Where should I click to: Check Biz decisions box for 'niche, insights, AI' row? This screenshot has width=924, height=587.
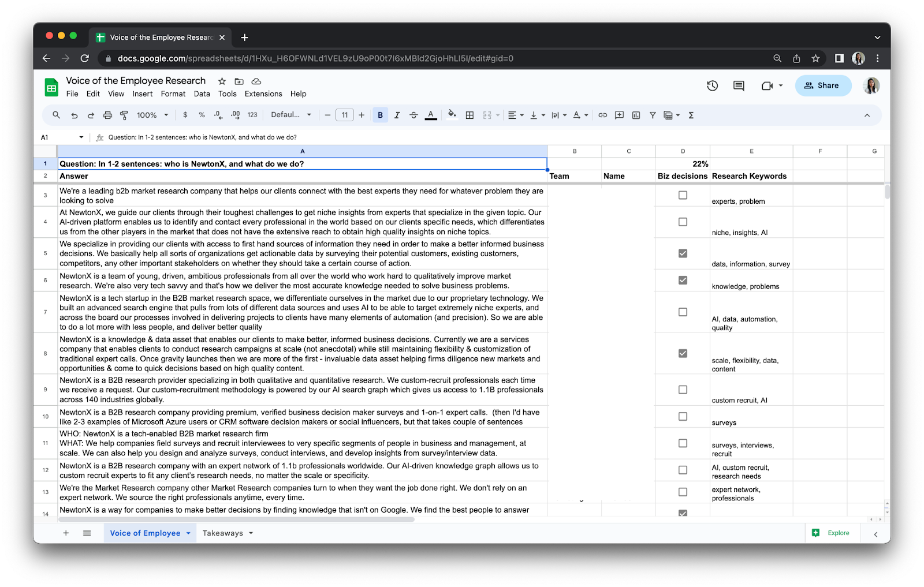coord(683,222)
